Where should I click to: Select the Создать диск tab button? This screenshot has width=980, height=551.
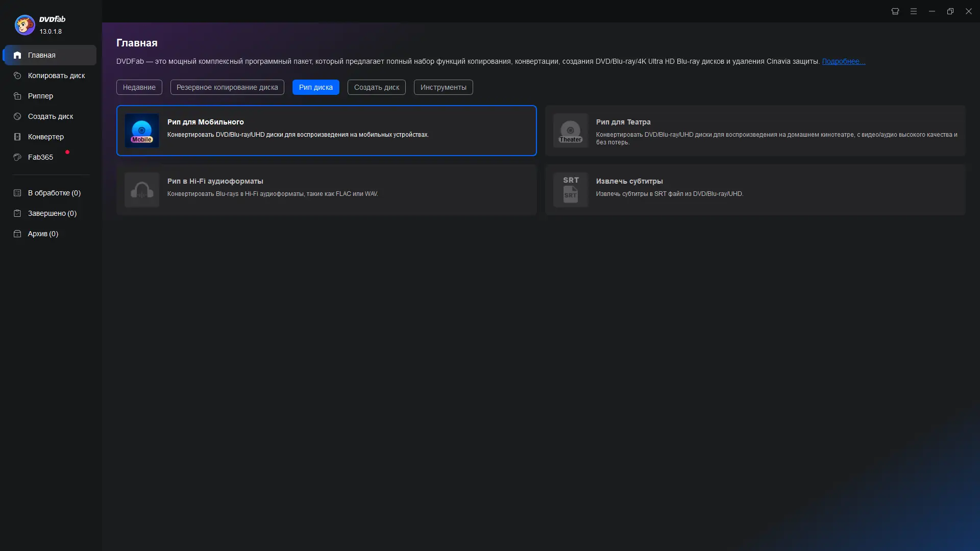(x=376, y=87)
